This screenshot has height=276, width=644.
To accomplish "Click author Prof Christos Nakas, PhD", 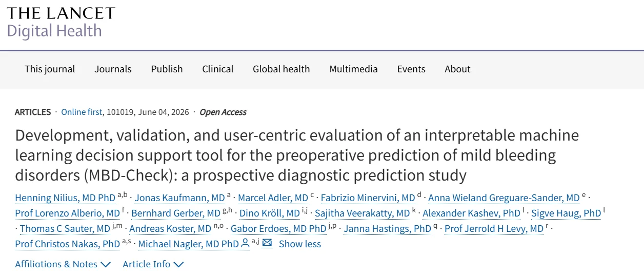I will click(67, 244).
